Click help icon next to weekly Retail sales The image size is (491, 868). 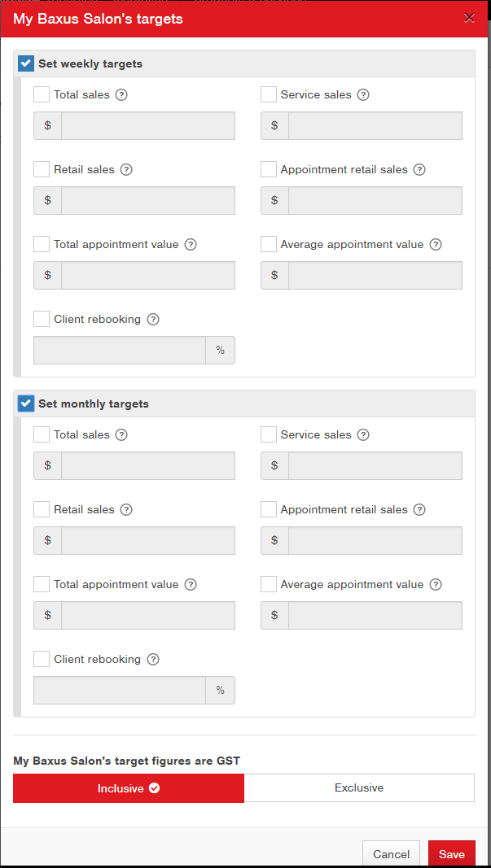coord(126,169)
